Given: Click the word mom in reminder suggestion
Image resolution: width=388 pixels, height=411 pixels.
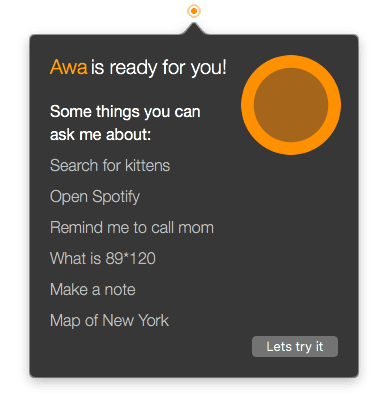Looking at the screenshot, I should point(196,228).
